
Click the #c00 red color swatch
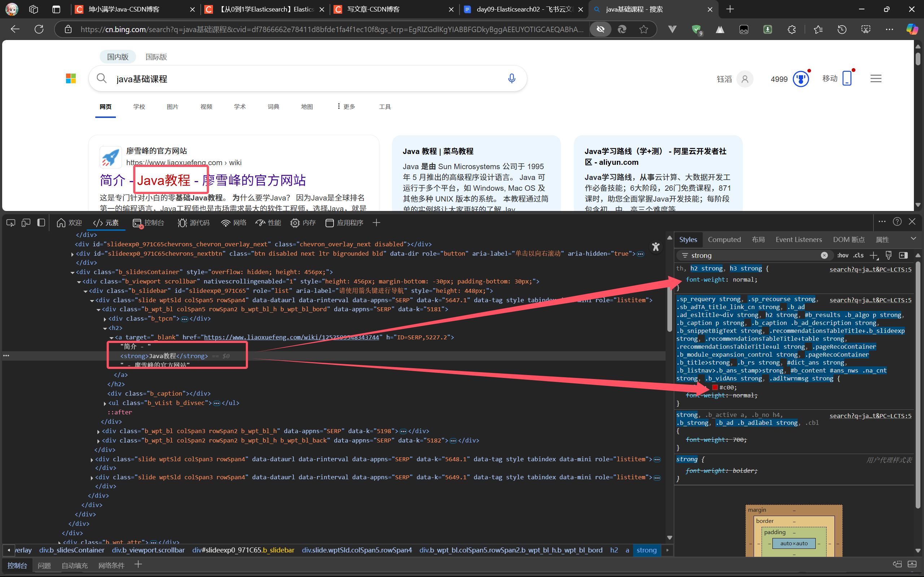pyautogui.click(x=715, y=387)
